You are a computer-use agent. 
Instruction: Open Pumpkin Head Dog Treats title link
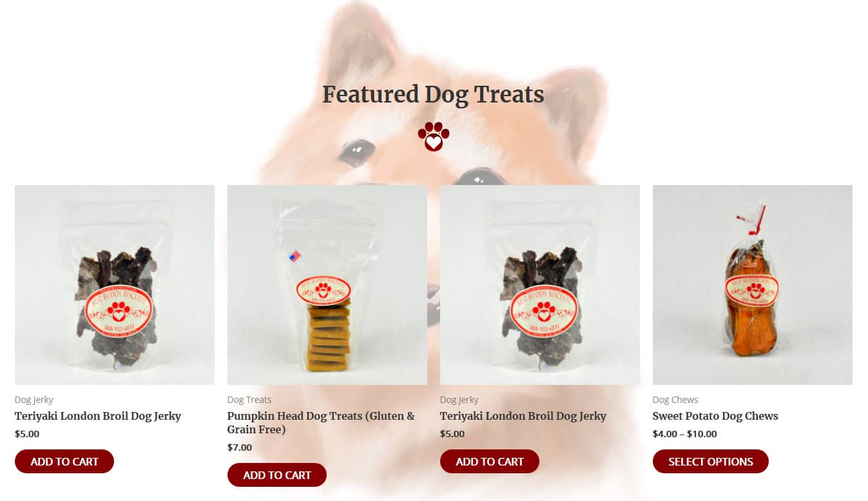pos(321,422)
